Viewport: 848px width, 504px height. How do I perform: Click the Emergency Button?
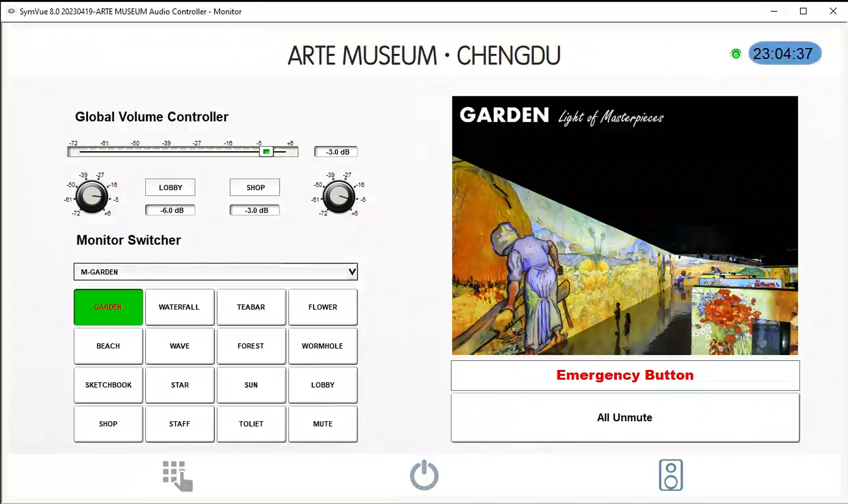point(625,375)
